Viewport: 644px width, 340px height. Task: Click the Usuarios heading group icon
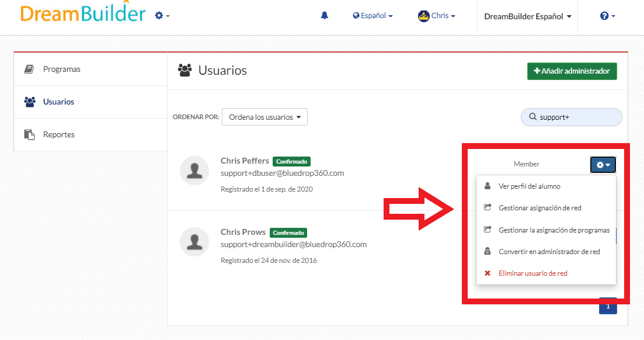185,70
